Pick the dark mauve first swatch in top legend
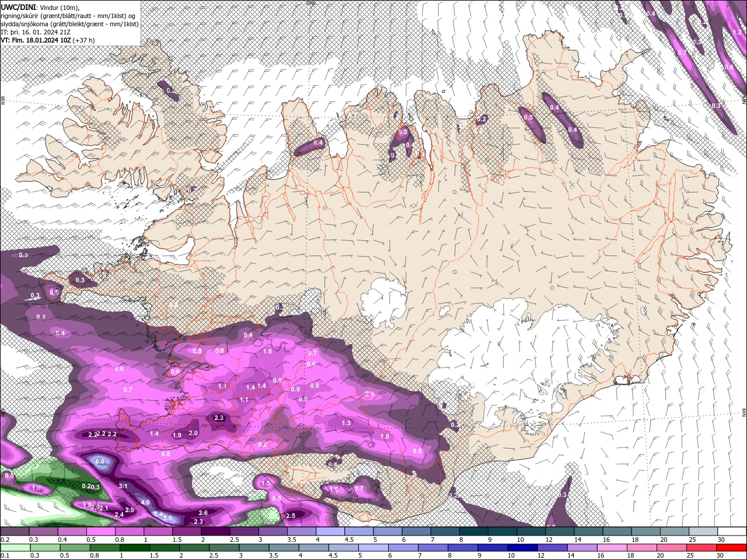The height and width of the screenshot is (560, 747). 15,531
